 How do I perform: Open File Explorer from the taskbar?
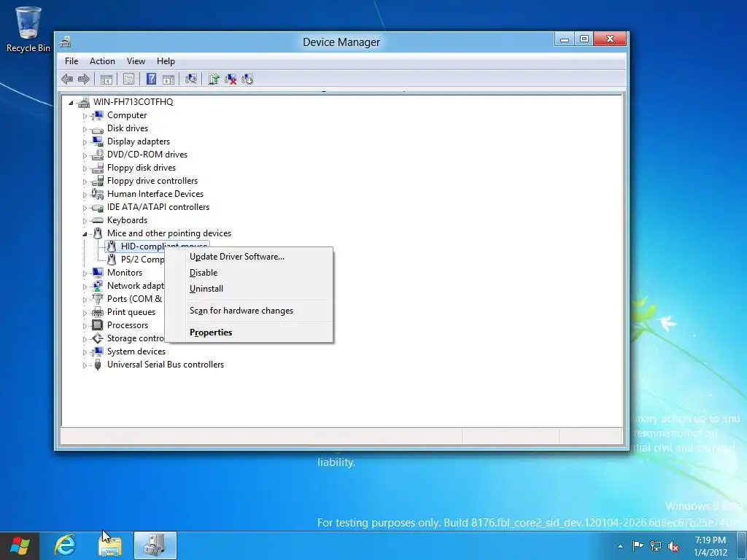tap(110, 545)
